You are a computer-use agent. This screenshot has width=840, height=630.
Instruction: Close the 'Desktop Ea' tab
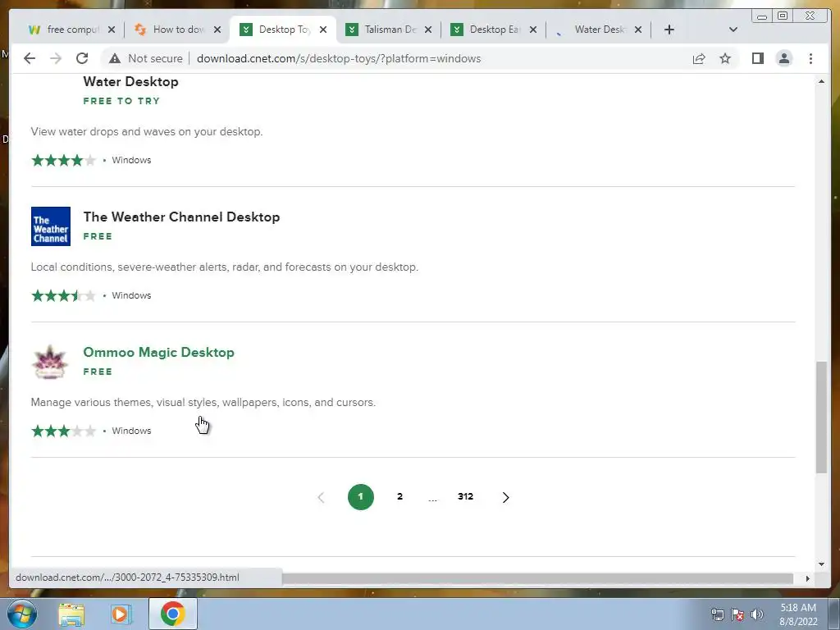[533, 30]
